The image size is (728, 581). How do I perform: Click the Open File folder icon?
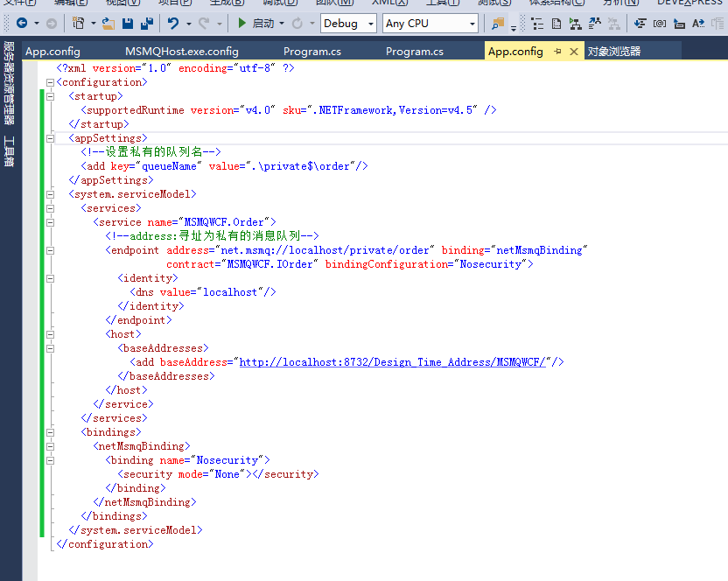click(x=108, y=24)
